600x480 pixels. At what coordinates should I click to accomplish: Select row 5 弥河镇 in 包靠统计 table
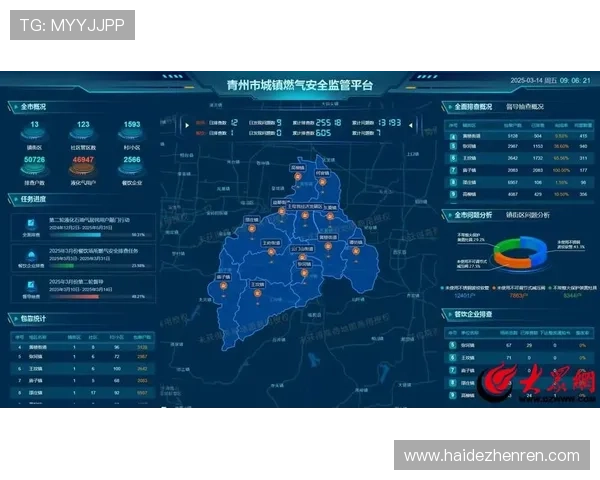83,357
